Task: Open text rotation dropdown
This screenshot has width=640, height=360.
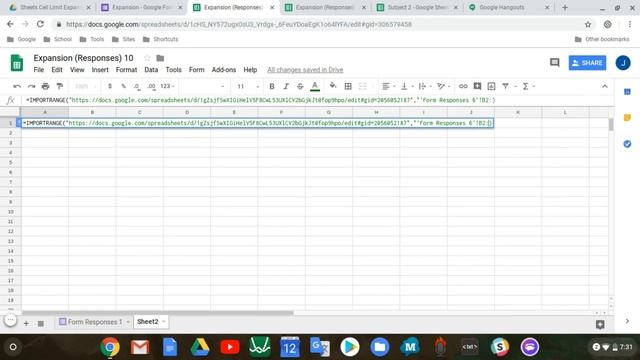Action: tap(443, 86)
